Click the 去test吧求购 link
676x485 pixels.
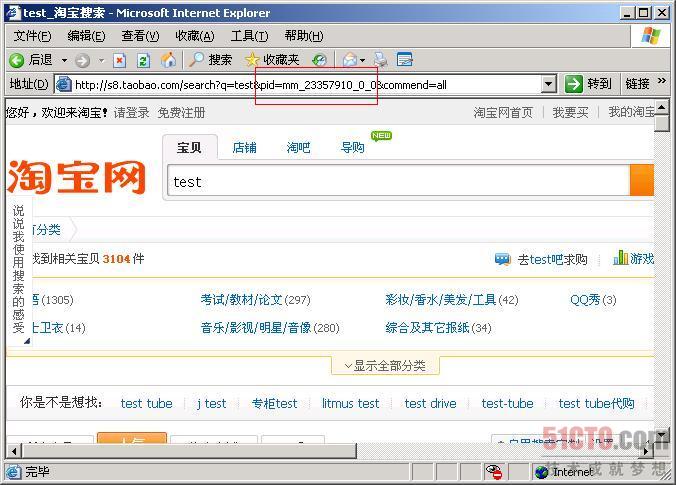tap(552, 260)
